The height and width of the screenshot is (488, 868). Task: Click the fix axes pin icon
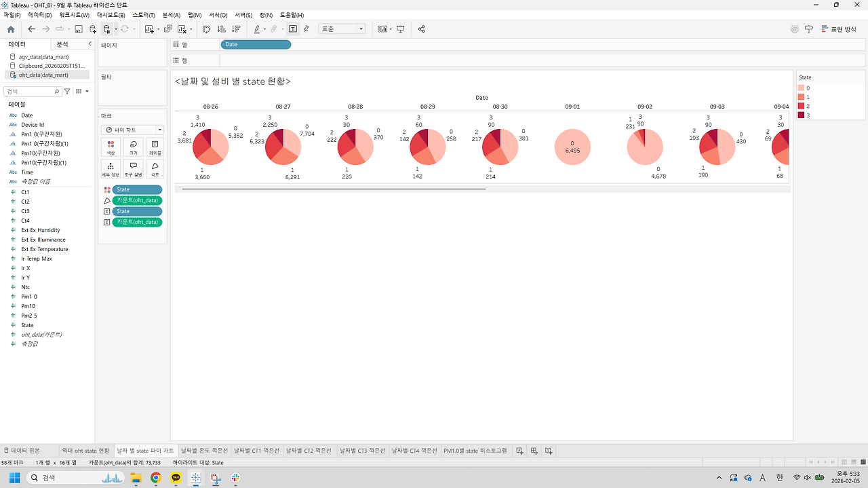pos(307,29)
